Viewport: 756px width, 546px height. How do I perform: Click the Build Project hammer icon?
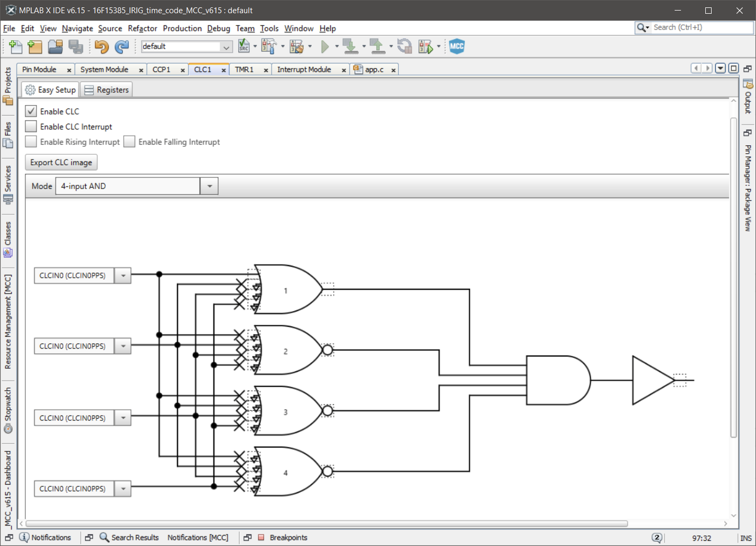268,47
